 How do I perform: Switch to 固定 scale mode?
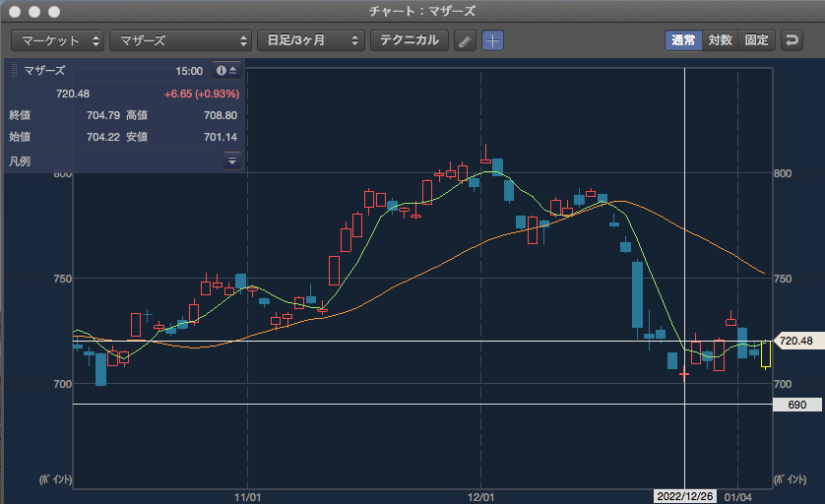click(x=757, y=40)
